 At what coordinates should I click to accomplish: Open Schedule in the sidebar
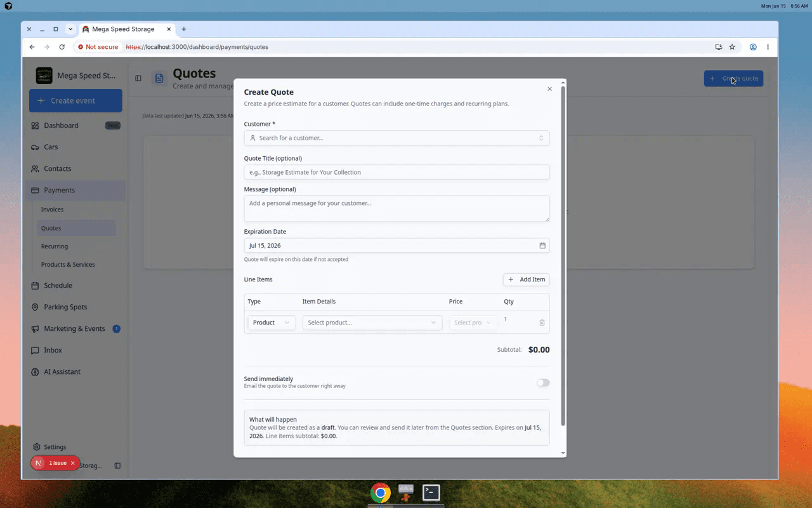click(x=75, y=286)
